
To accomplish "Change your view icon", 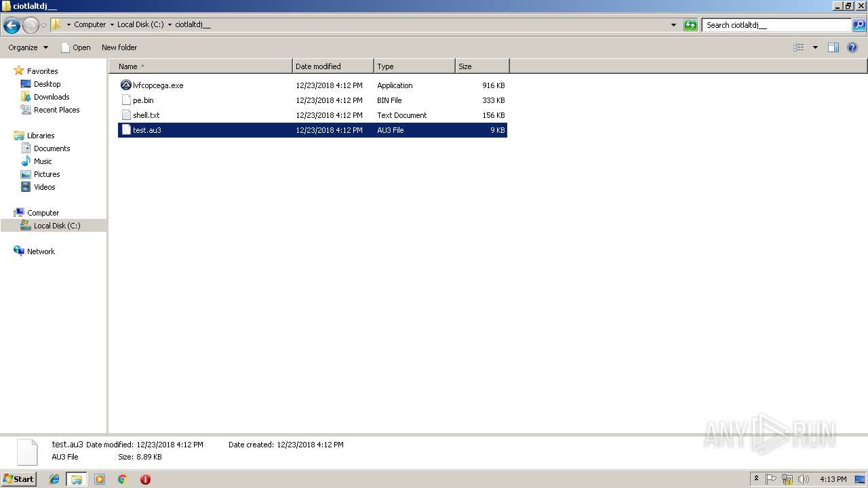I will click(799, 47).
